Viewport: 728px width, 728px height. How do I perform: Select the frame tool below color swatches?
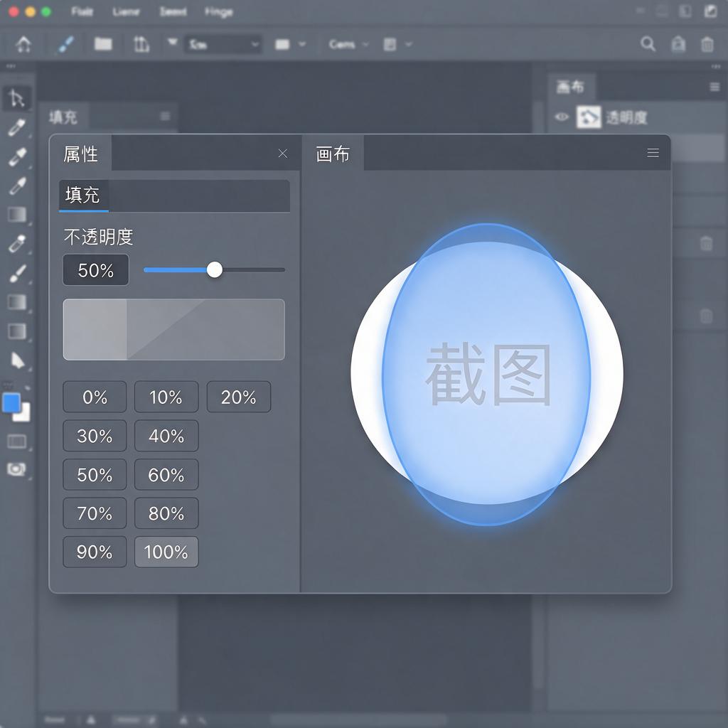click(x=17, y=441)
